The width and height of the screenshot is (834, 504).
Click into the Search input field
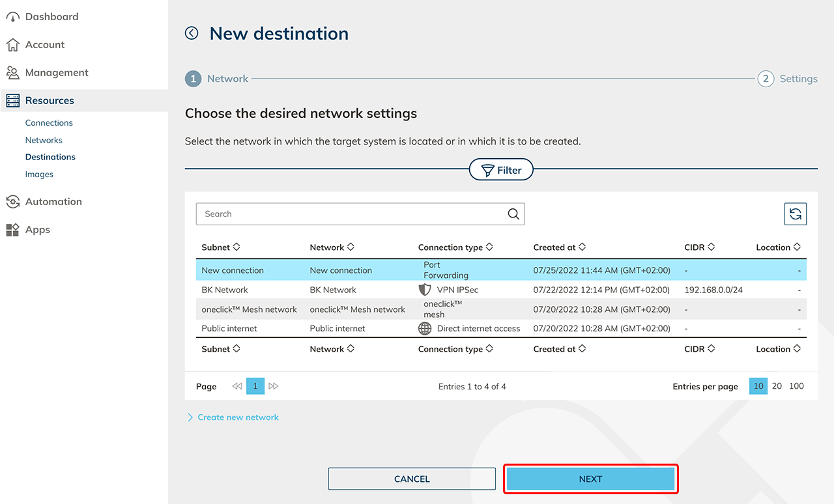[352, 214]
